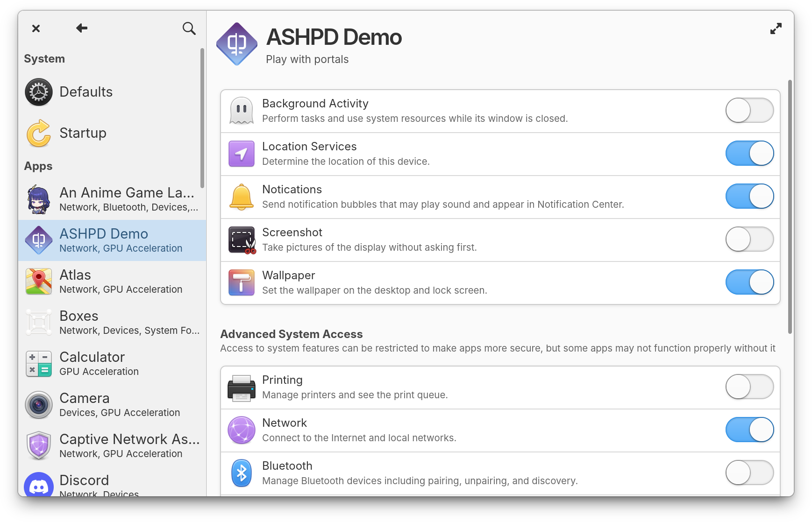
Task: Click the Screenshot scissors icon
Action: [242, 240]
